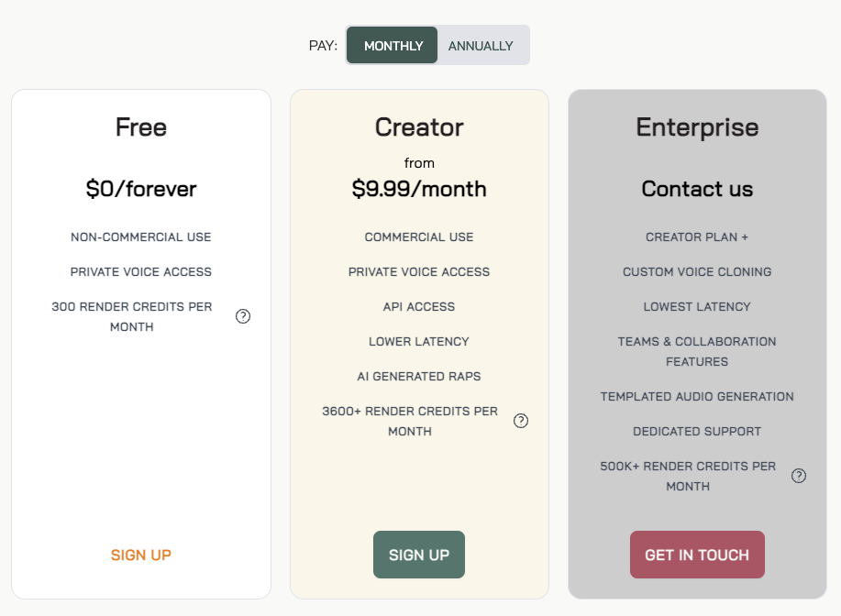Click the Creator plan title
Screen dimensions: 841x616
tap(419, 126)
